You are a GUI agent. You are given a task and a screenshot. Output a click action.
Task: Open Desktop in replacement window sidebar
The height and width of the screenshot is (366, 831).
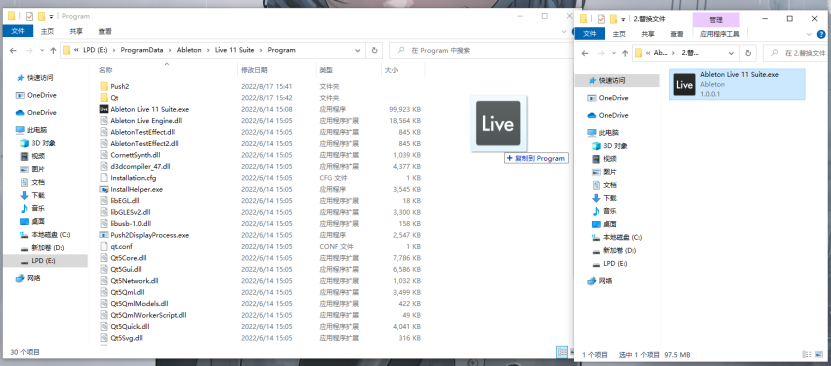click(x=605, y=224)
